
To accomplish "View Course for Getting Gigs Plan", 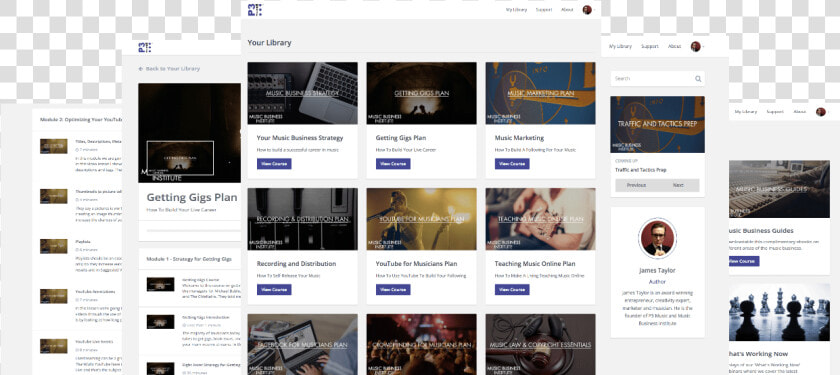I will point(393,164).
